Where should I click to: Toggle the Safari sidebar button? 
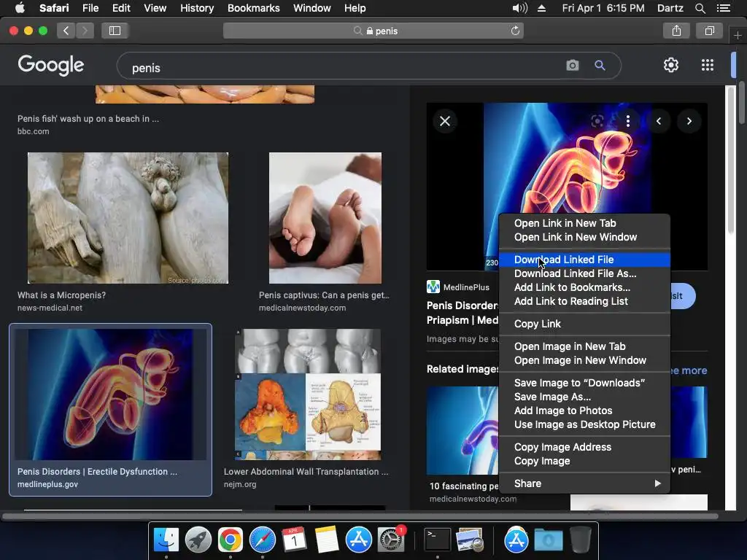click(x=115, y=31)
